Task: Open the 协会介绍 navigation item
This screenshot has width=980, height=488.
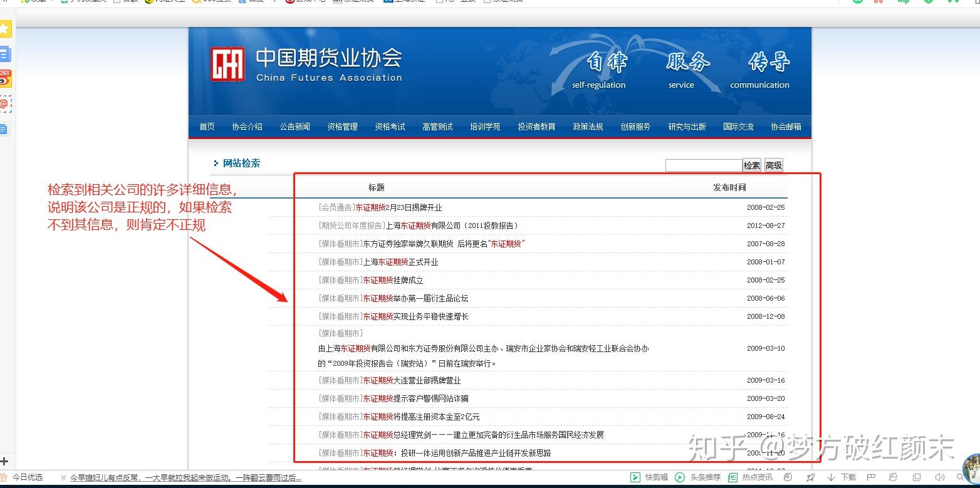Action: pyautogui.click(x=247, y=127)
